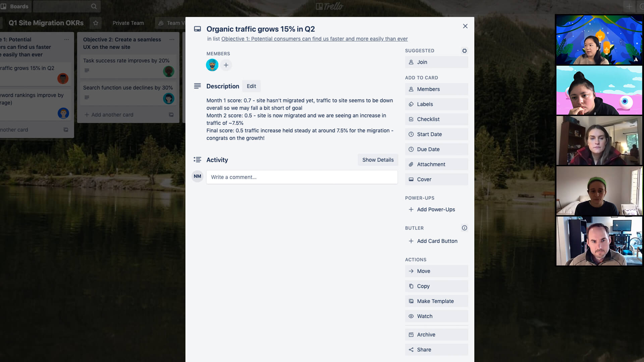Click the Start Date icon in Add to Card

tap(411, 134)
